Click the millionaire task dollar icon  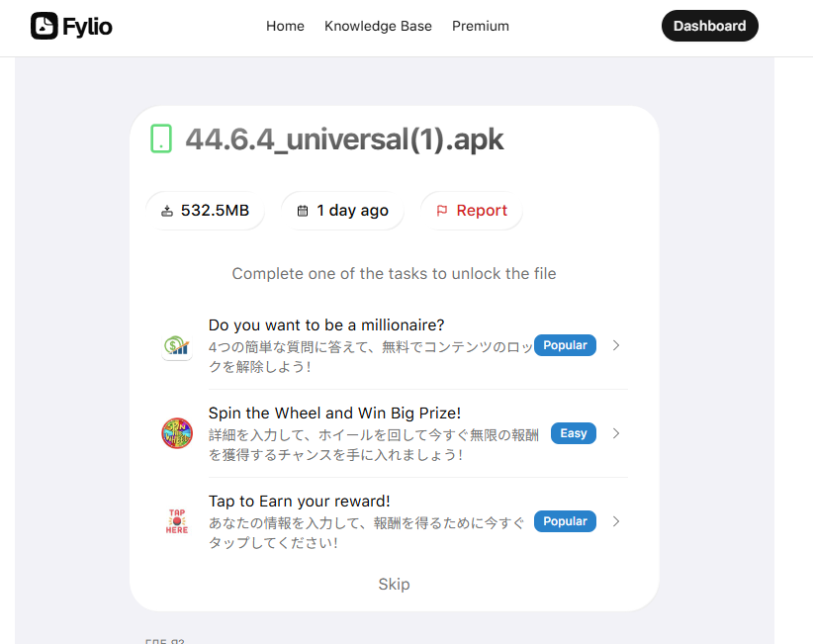click(x=177, y=345)
